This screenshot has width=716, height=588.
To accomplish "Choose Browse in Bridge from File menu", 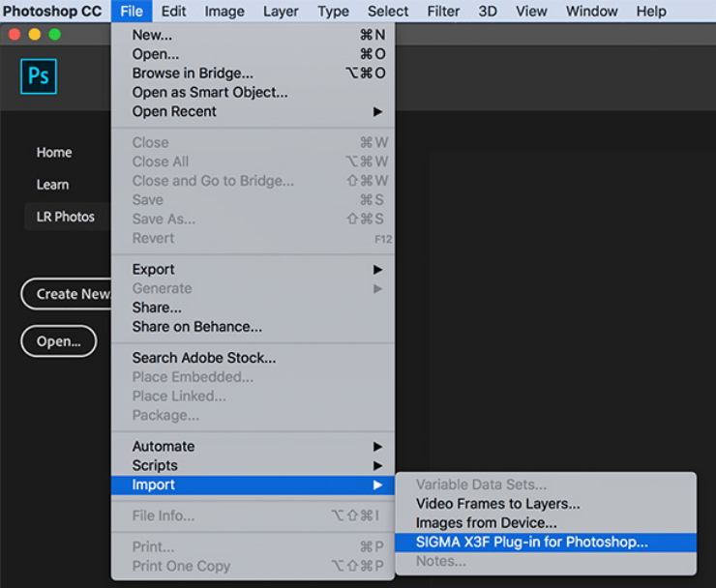I will [x=193, y=73].
